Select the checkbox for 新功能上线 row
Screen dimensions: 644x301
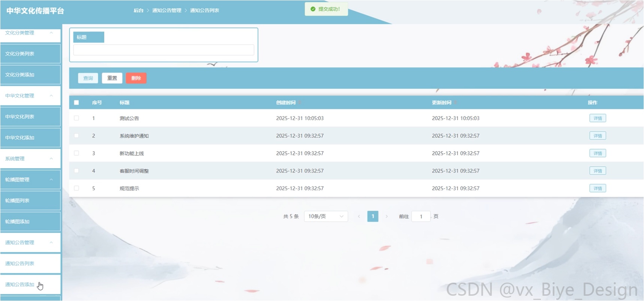[x=77, y=153]
